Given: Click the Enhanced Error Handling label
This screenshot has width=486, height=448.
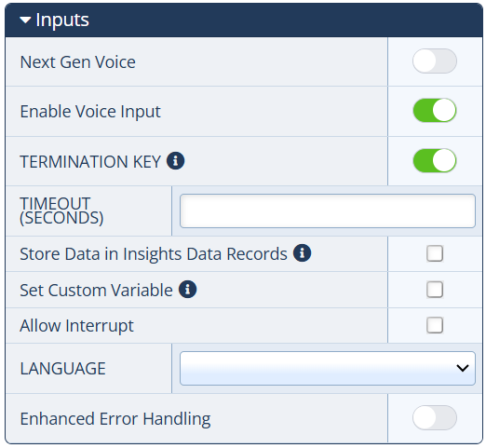Looking at the screenshot, I should point(115,419).
